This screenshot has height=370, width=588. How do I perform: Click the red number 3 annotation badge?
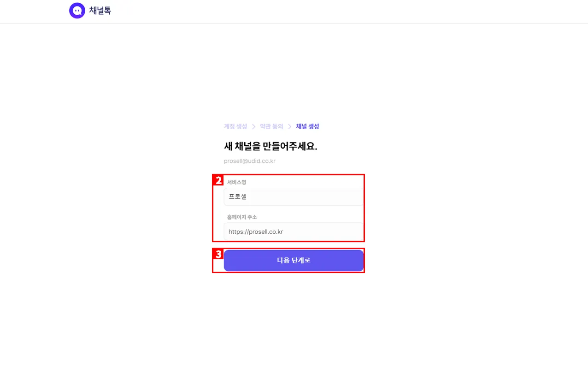[219, 254]
